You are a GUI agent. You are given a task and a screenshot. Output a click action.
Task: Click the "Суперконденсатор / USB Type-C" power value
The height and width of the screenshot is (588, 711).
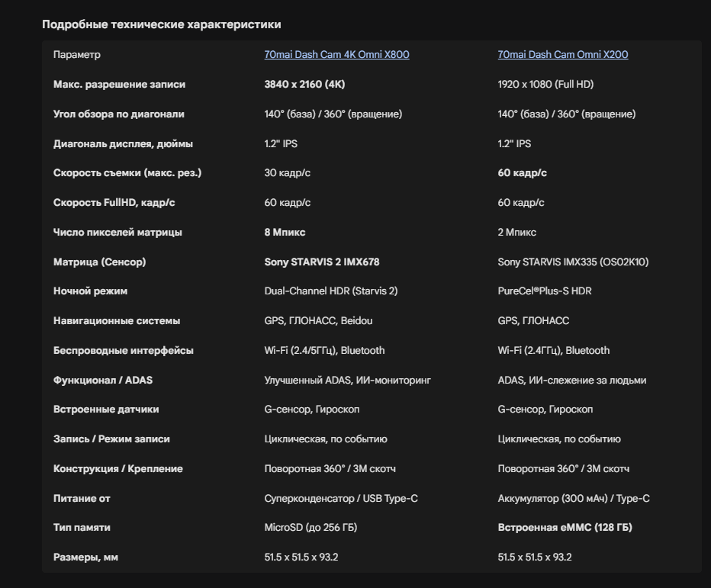[341, 498]
